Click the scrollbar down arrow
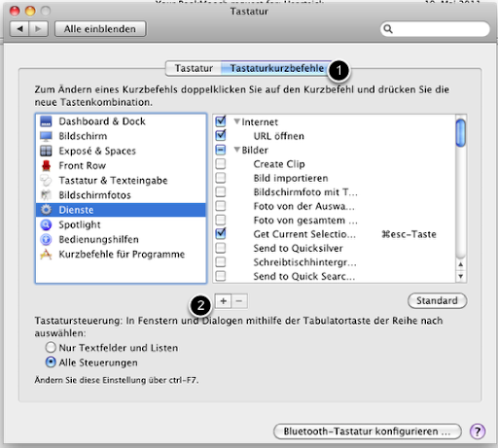This screenshot has height=448, width=498. pyautogui.click(x=460, y=276)
